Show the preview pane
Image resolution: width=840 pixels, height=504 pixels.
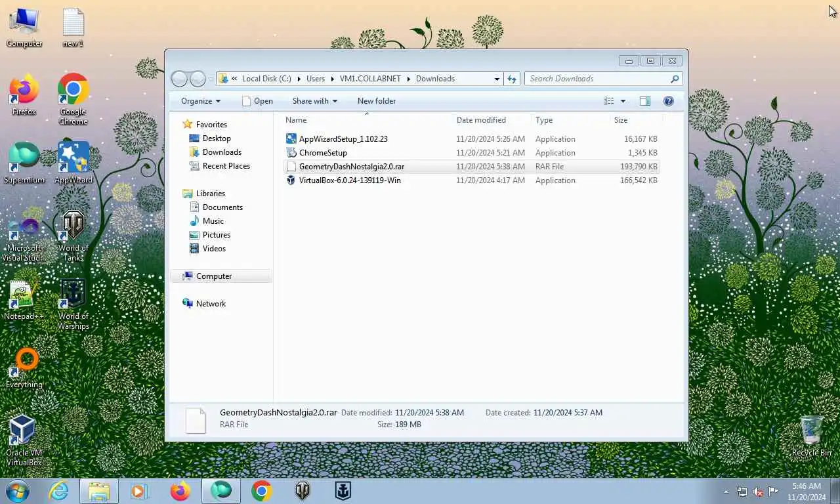645,101
